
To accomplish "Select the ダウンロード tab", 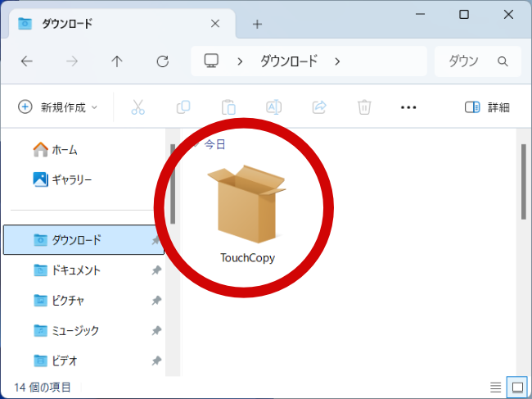I will tap(122, 24).
